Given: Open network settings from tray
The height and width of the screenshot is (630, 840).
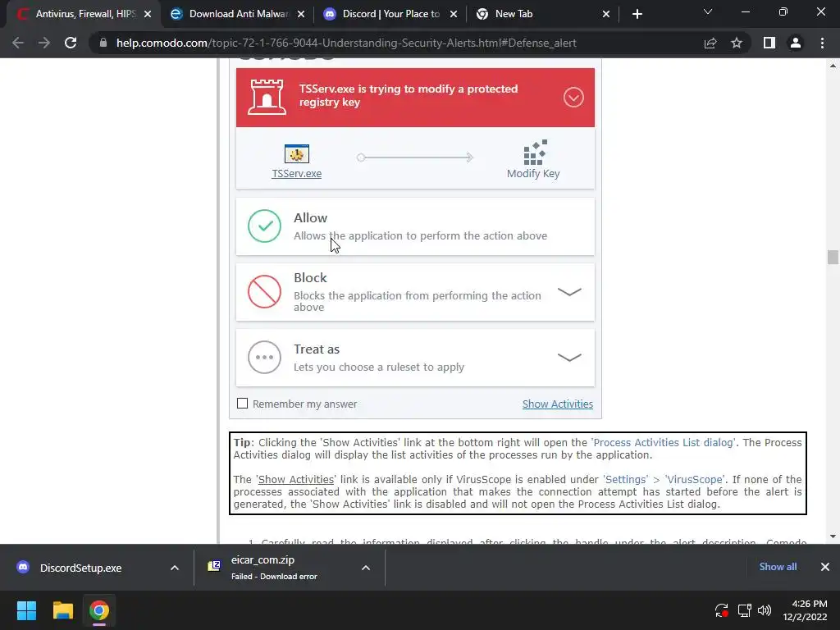Looking at the screenshot, I should click(744, 610).
